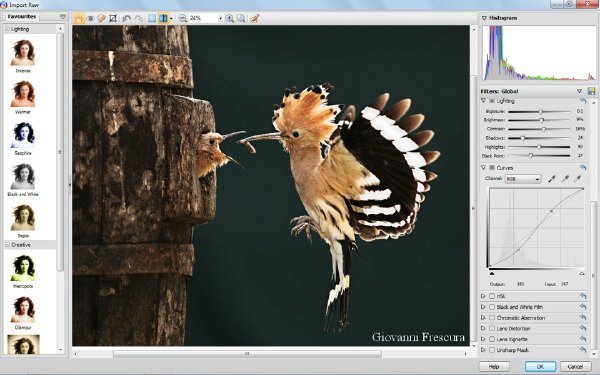Open the zoom percentage dropdown
Image resolution: width=600 pixels, height=375 pixels.
220,18
